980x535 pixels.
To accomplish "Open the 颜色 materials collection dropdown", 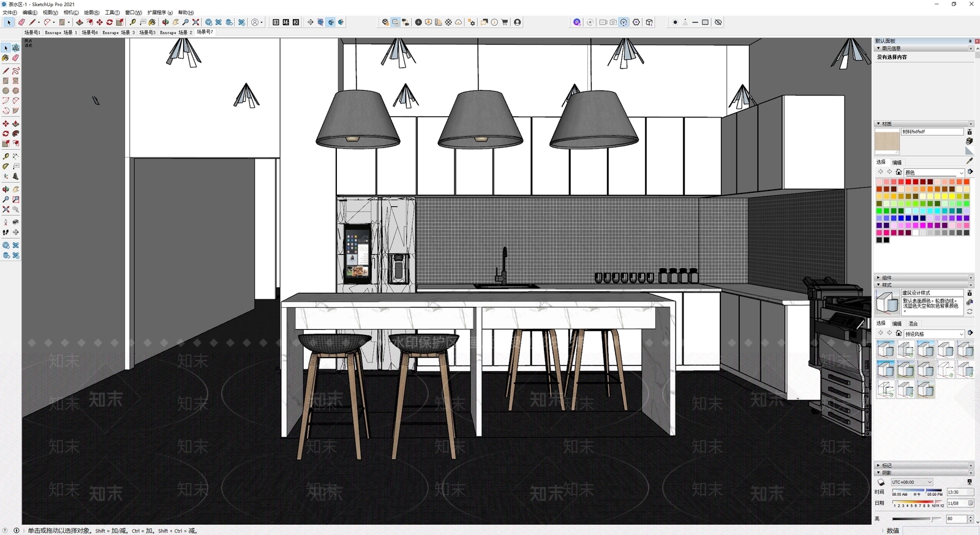I will tap(934, 173).
